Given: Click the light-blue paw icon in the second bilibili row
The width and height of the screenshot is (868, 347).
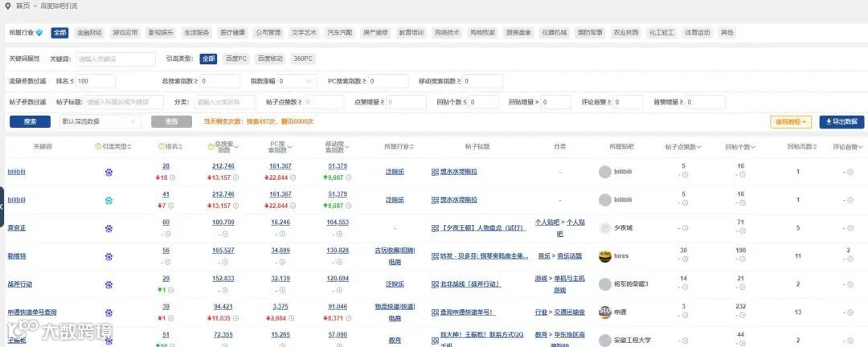Looking at the screenshot, I should click(108, 200).
